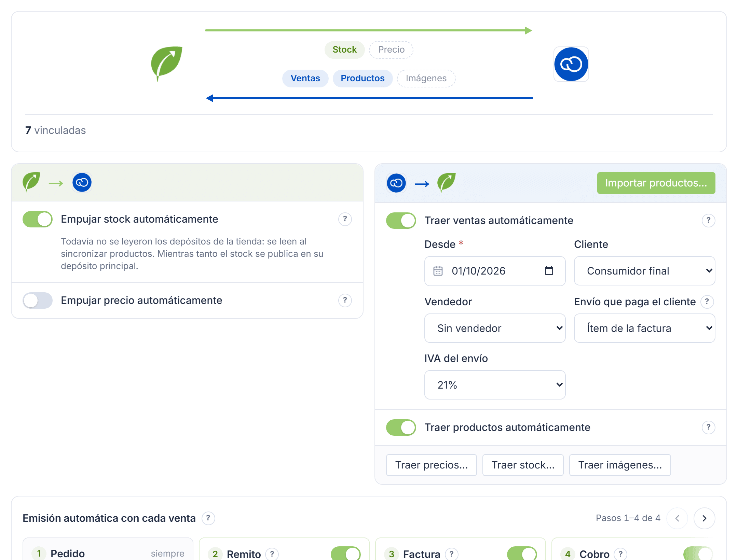Select the Stock pill
This screenshot has width=738, height=560.
coord(344,50)
